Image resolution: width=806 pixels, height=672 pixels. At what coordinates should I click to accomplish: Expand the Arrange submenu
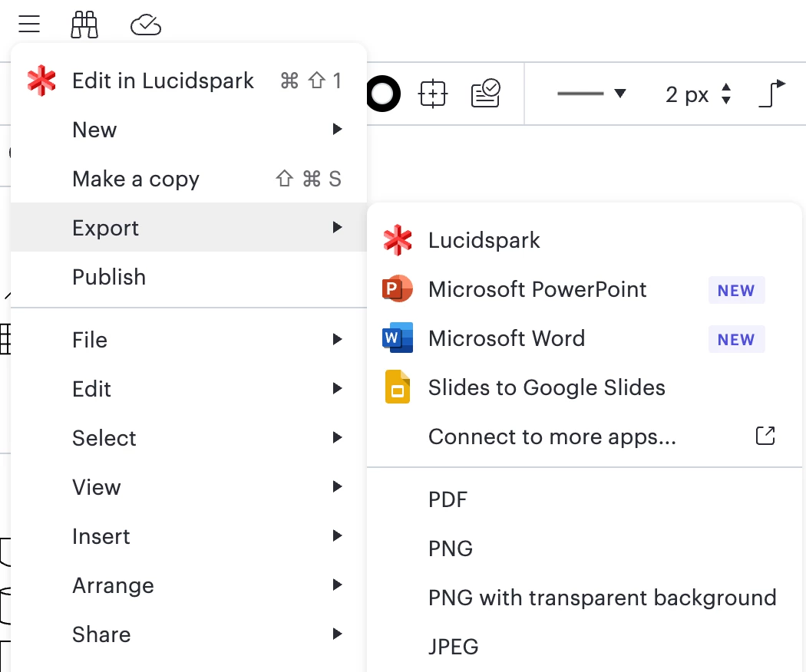(189, 585)
